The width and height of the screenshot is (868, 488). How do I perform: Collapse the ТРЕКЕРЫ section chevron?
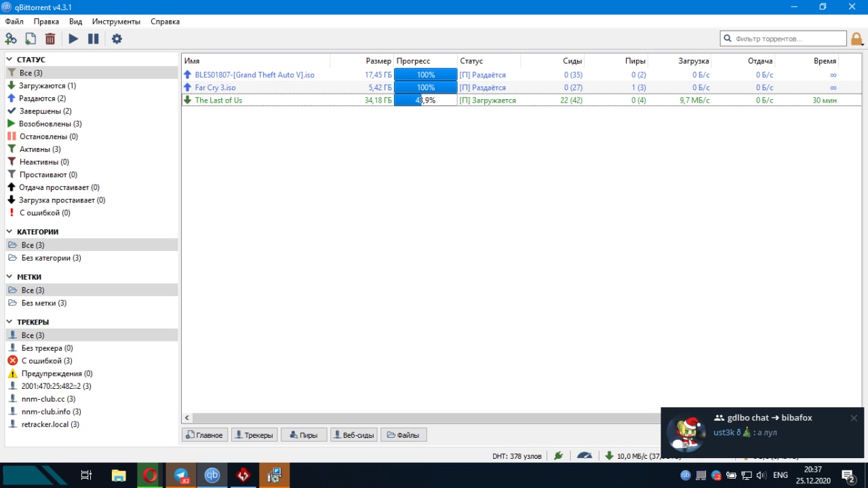pos(10,322)
